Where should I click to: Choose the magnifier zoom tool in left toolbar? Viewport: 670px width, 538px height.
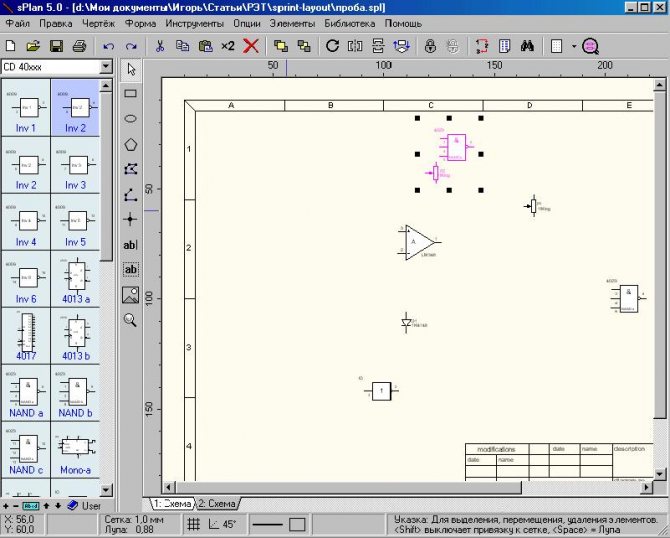tap(130, 320)
